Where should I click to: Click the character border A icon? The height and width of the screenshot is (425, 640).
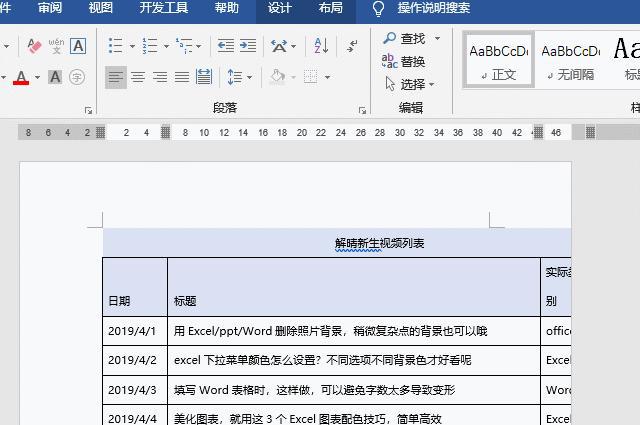tap(78, 46)
